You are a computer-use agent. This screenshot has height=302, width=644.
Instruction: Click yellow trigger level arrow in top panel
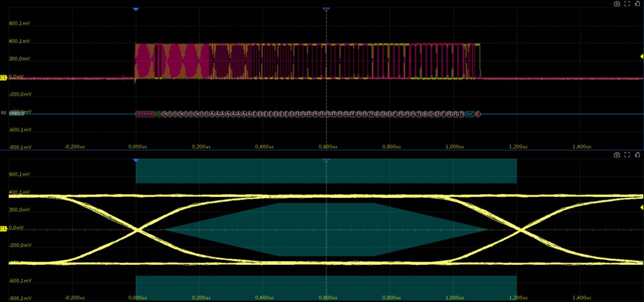tap(642, 56)
